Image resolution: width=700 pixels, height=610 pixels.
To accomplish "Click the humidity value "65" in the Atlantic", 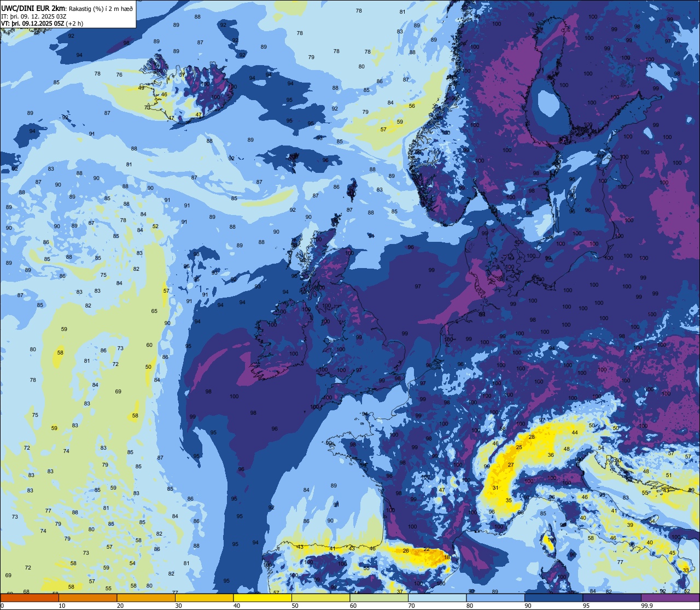I will pos(154,311).
